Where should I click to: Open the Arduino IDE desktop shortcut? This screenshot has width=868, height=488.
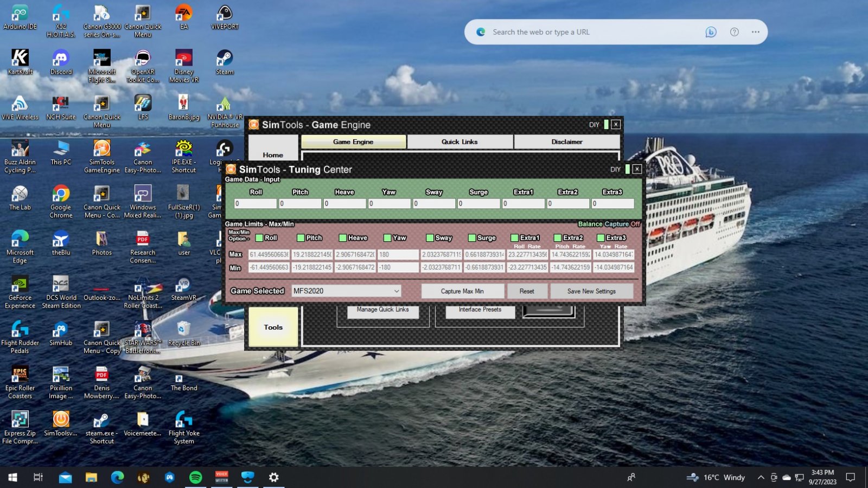pos(20,17)
